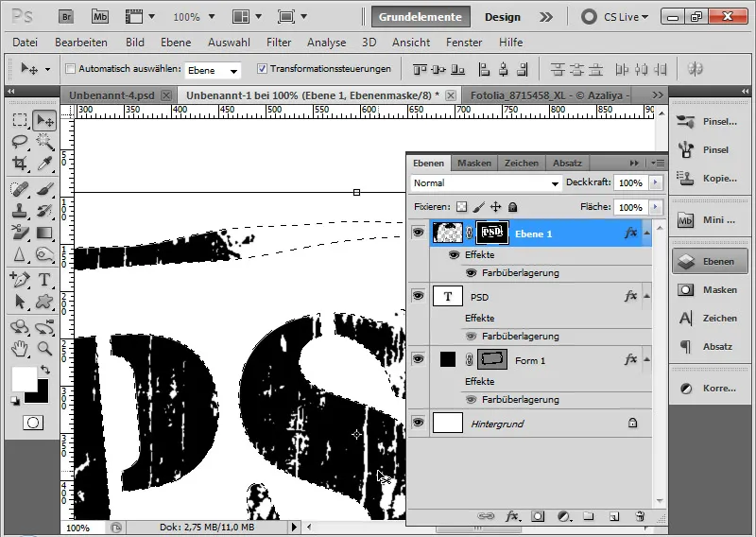Open the Ebene menu
Screen dimensions: 756x537
coord(176,43)
